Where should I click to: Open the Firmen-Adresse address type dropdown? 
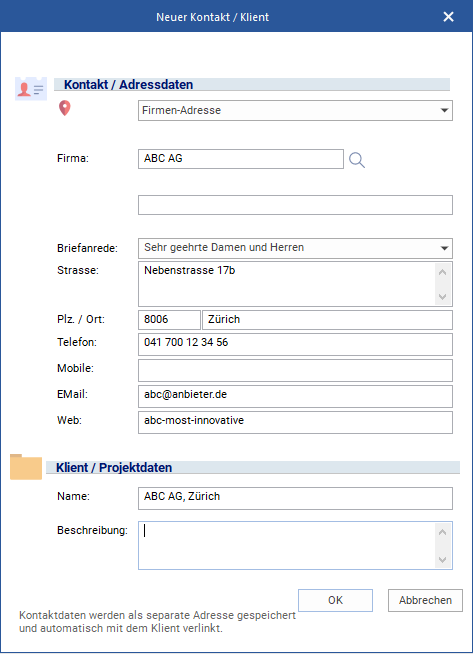[x=295, y=111]
